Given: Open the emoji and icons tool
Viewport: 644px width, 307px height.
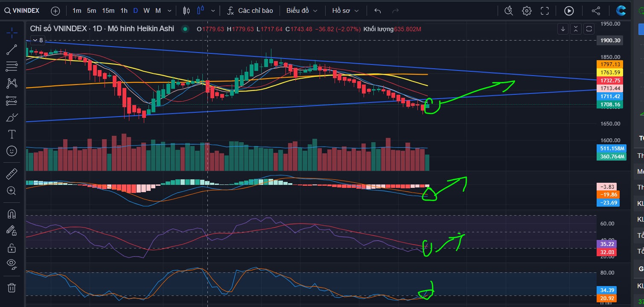Looking at the screenshot, I should point(12,151).
